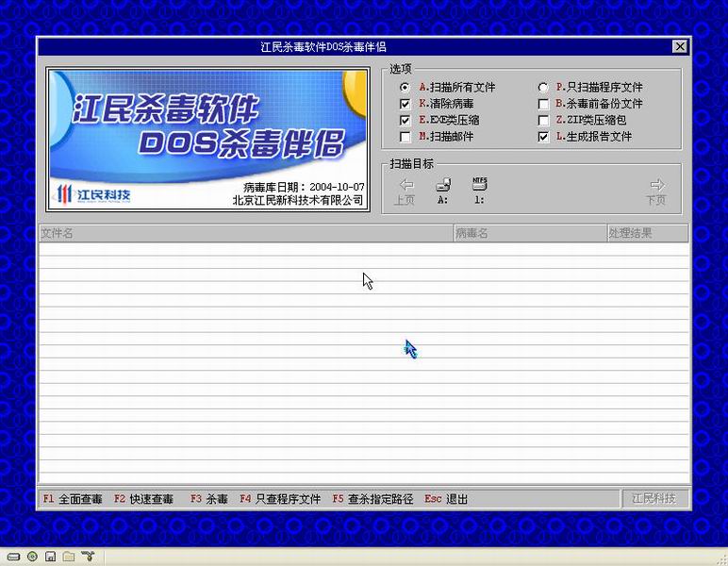Click F5 查杀指定路径
728x566 pixels.
(372, 499)
